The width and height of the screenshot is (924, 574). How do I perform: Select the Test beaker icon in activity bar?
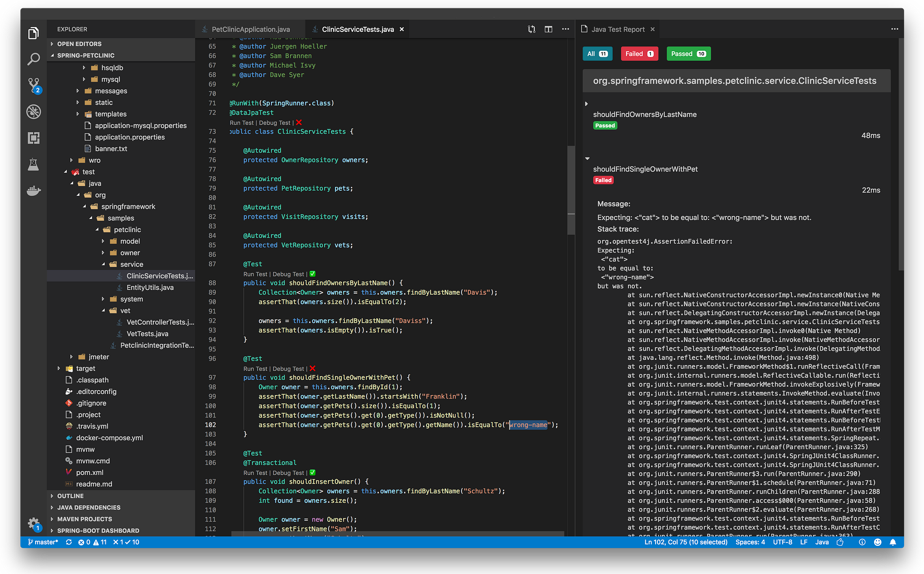[33, 164]
